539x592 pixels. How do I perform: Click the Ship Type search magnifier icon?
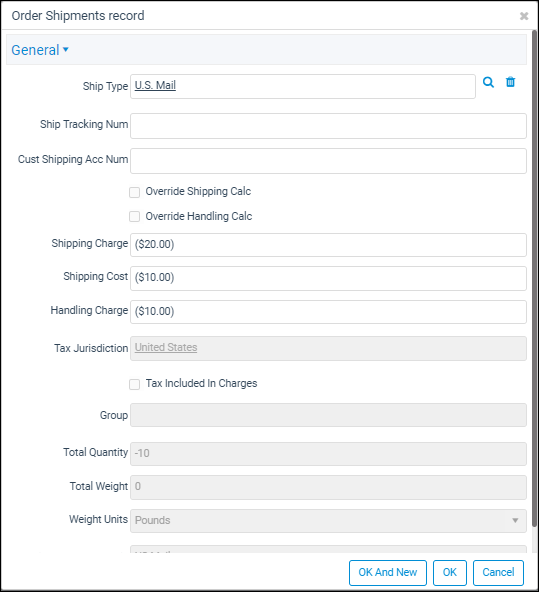coord(488,82)
